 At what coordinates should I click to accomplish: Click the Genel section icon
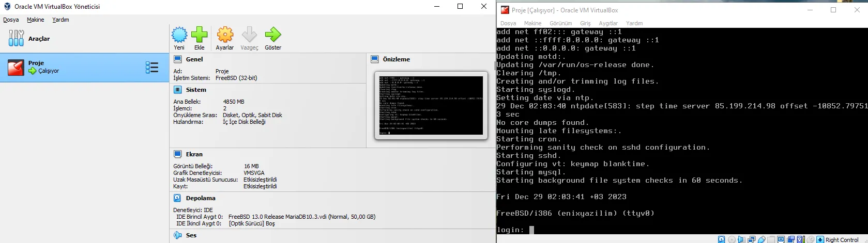pos(177,59)
